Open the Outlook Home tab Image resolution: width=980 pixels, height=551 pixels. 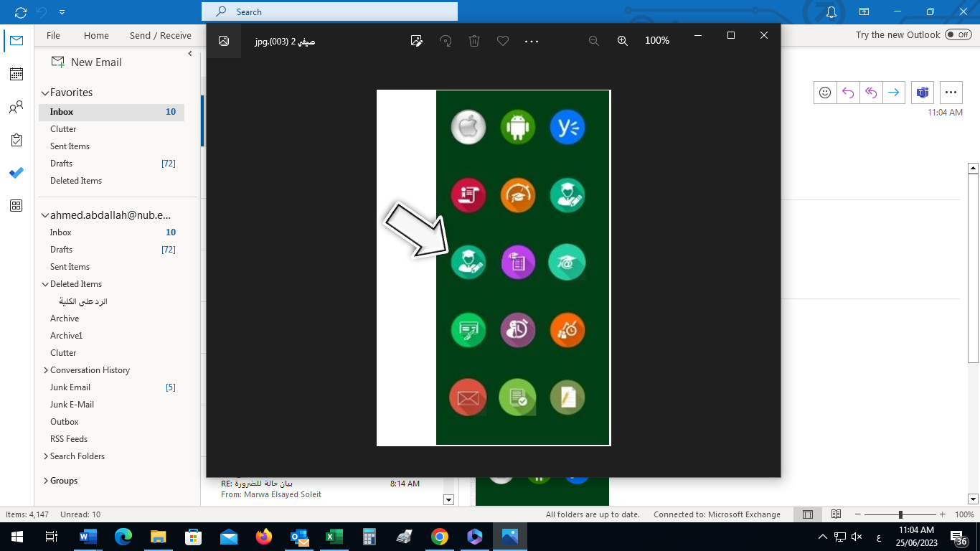point(96,35)
